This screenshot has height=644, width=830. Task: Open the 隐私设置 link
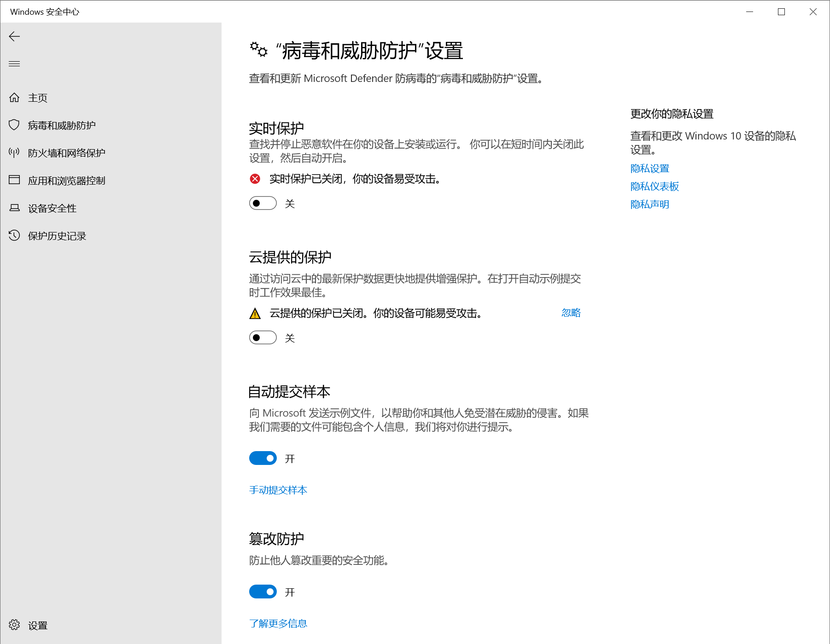pos(649,168)
